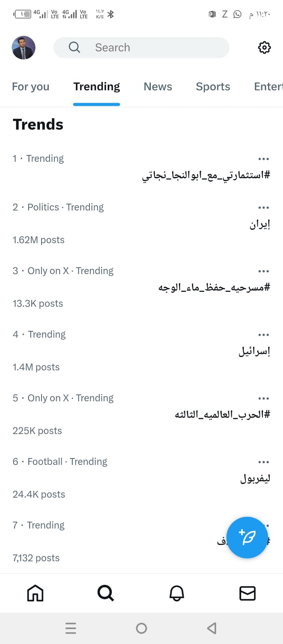
Task: Tap the compose post floating button
Action: click(x=247, y=537)
